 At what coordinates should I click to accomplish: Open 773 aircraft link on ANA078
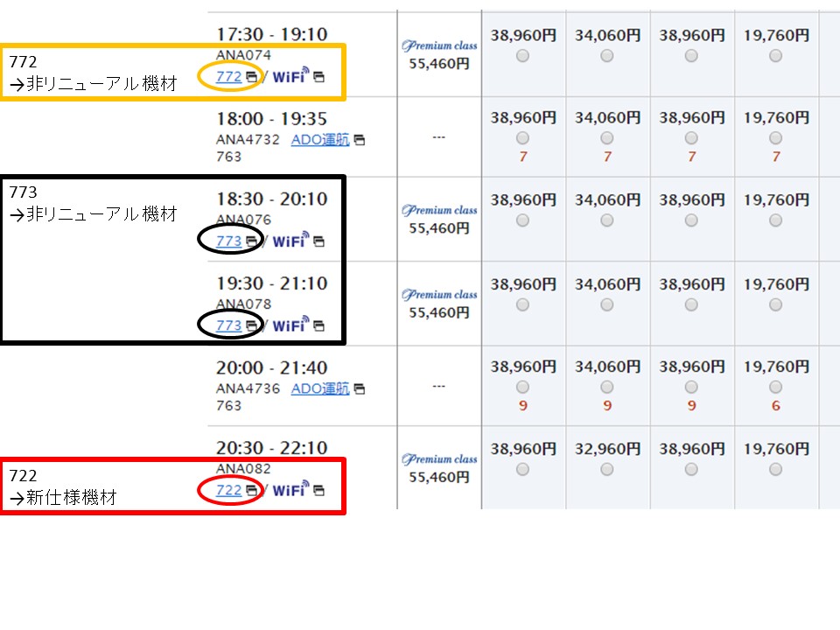(228, 325)
